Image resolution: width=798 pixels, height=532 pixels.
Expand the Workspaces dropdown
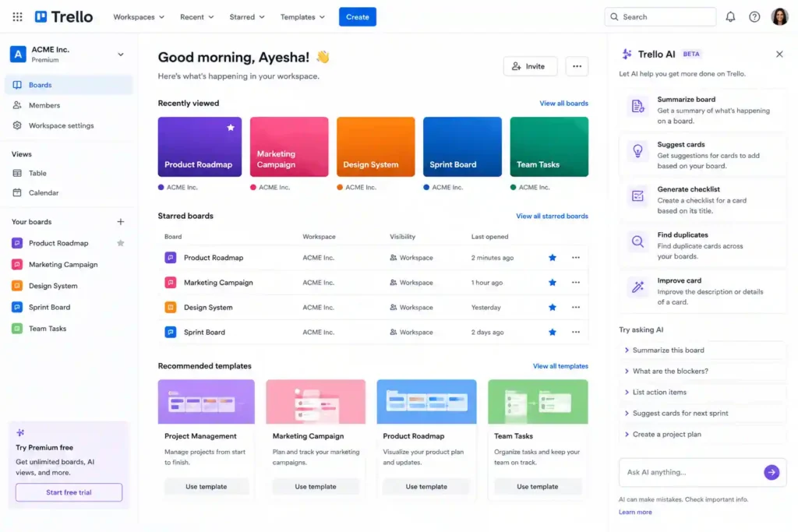[x=139, y=17]
